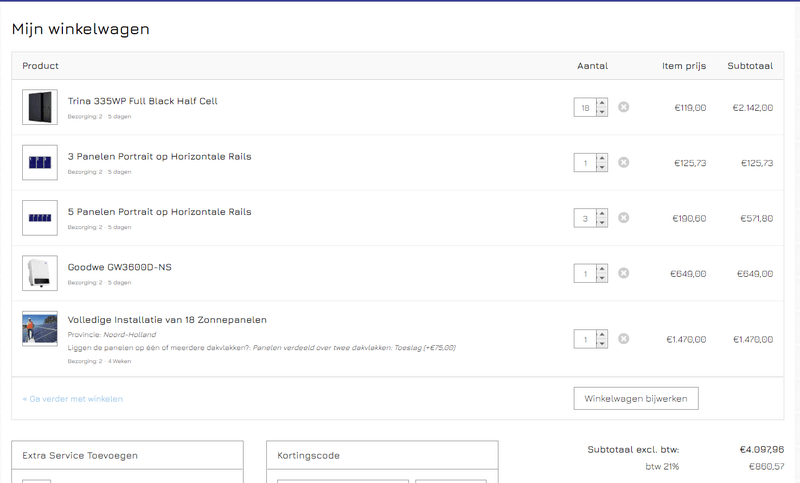Increase quantity of Trina 335WP panels

pyautogui.click(x=602, y=103)
